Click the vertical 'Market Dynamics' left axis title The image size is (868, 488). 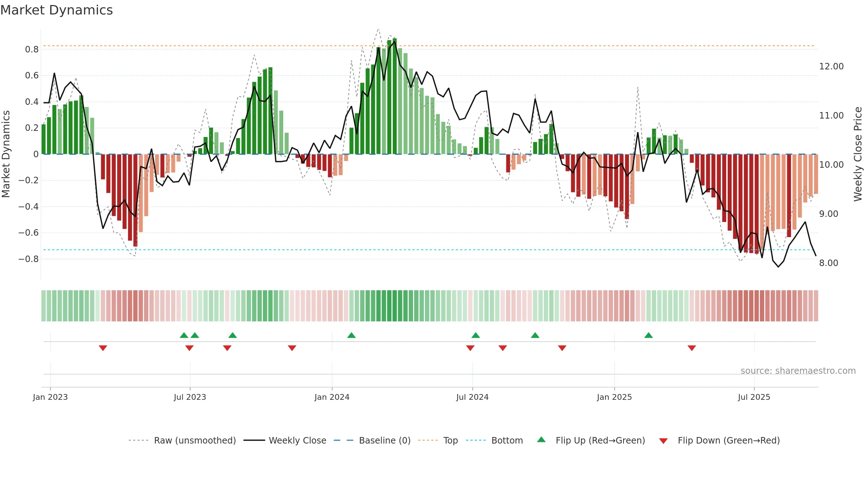pyautogui.click(x=6, y=154)
